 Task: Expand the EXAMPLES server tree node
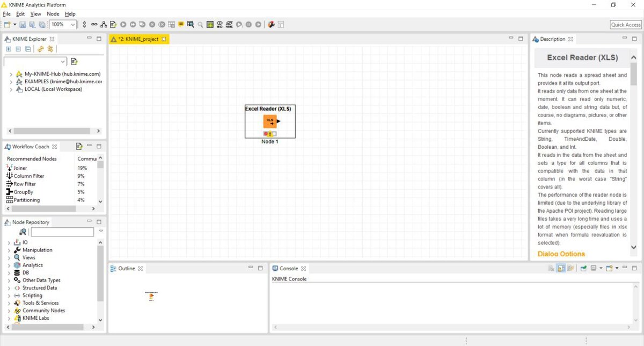(11, 82)
